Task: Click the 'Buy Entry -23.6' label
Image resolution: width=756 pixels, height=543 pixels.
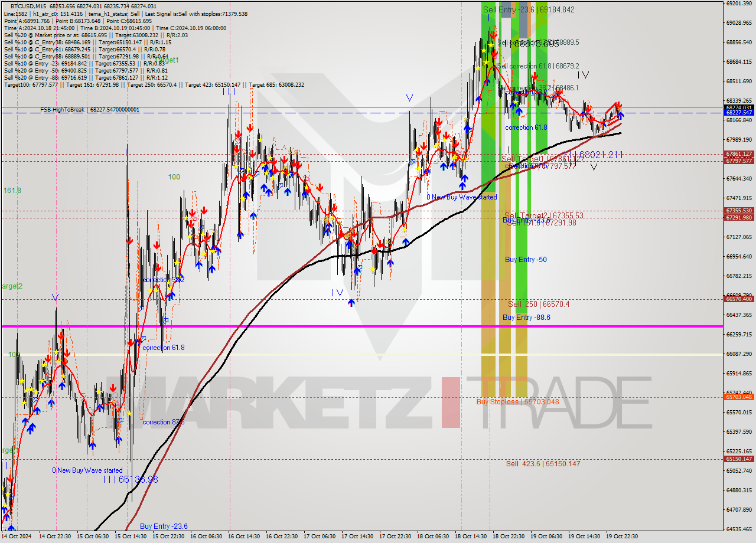Action: click(164, 526)
